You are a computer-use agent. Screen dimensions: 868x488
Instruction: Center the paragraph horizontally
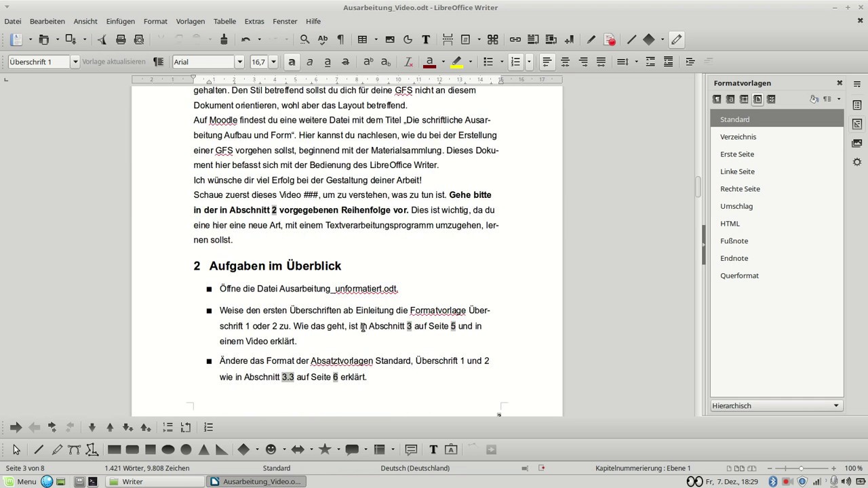click(x=565, y=62)
